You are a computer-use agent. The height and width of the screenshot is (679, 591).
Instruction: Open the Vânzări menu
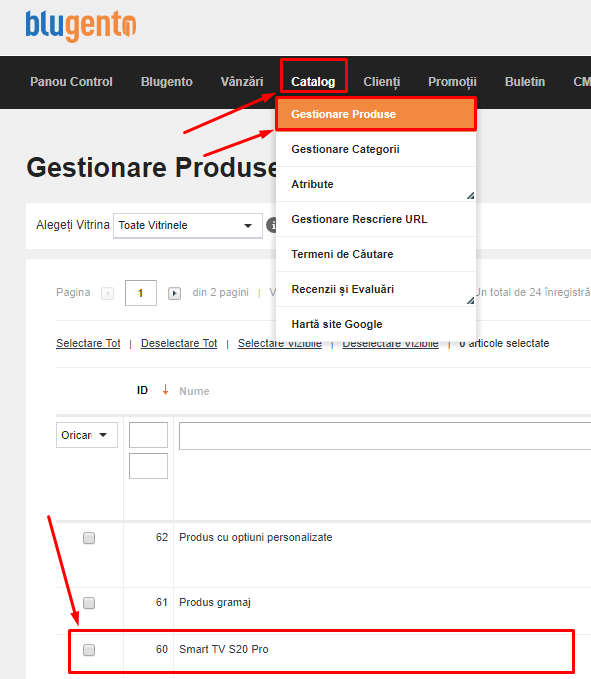242,81
